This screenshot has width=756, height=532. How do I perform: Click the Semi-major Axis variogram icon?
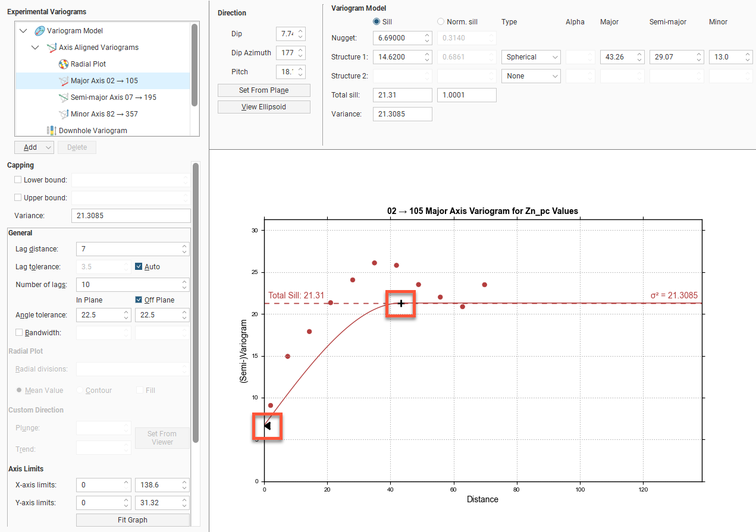pos(64,97)
